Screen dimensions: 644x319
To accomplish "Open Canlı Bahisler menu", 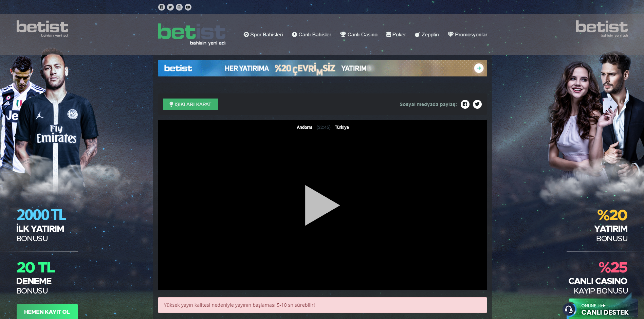I will click(311, 35).
